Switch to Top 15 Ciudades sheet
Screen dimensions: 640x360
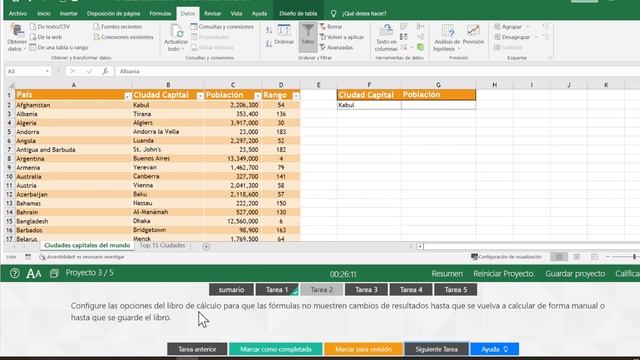(162, 246)
